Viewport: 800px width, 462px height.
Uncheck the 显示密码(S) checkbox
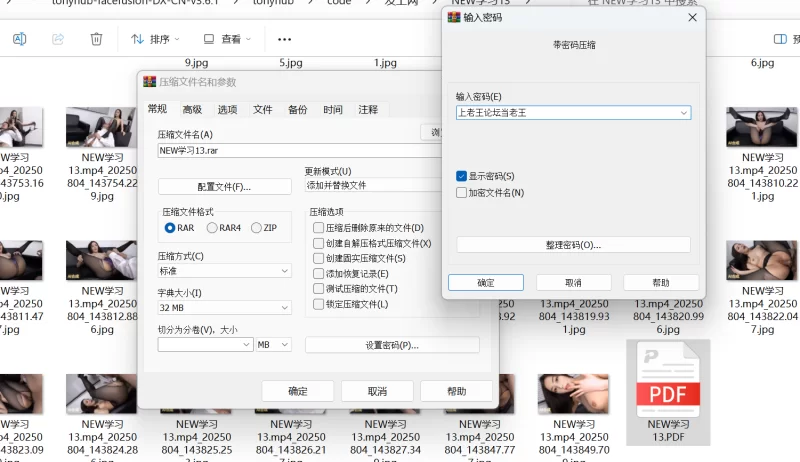coord(461,176)
